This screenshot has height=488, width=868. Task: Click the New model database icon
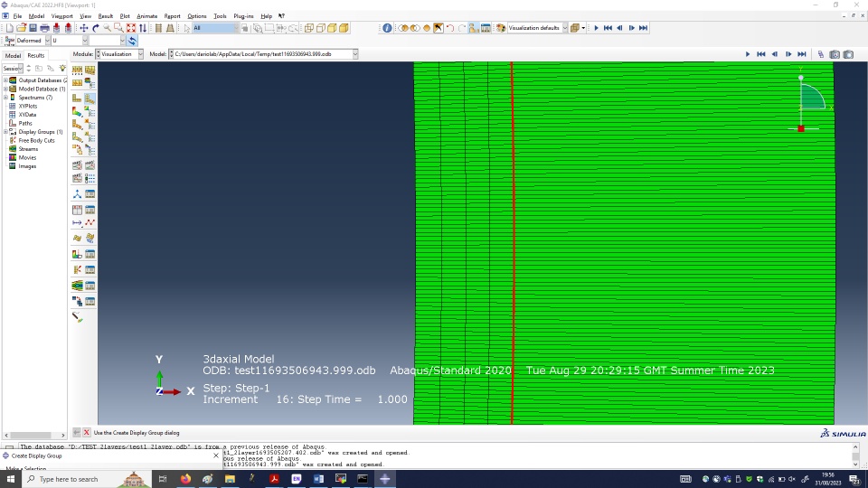coord(9,28)
